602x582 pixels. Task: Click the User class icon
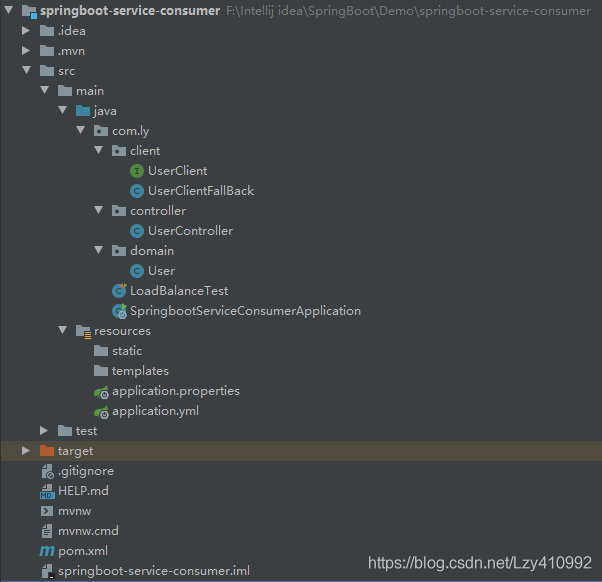point(137,271)
